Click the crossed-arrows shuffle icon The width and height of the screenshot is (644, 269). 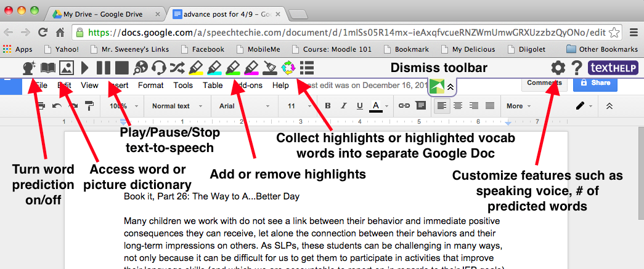point(177,68)
